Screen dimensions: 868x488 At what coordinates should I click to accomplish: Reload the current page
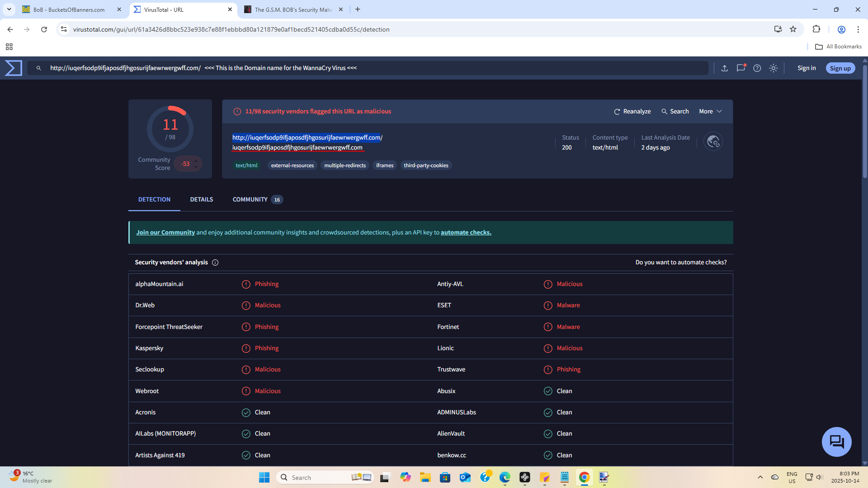click(x=44, y=29)
